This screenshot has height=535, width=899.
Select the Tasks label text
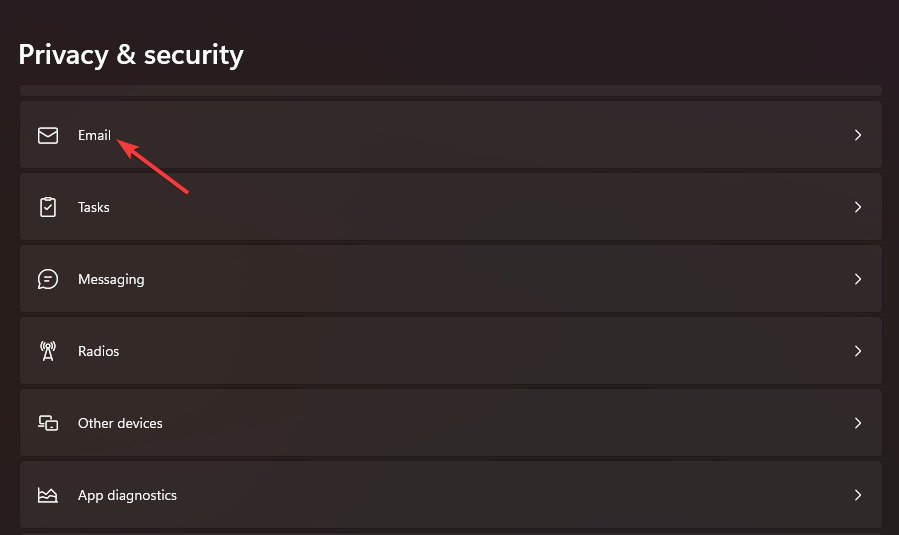(x=94, y=207)
